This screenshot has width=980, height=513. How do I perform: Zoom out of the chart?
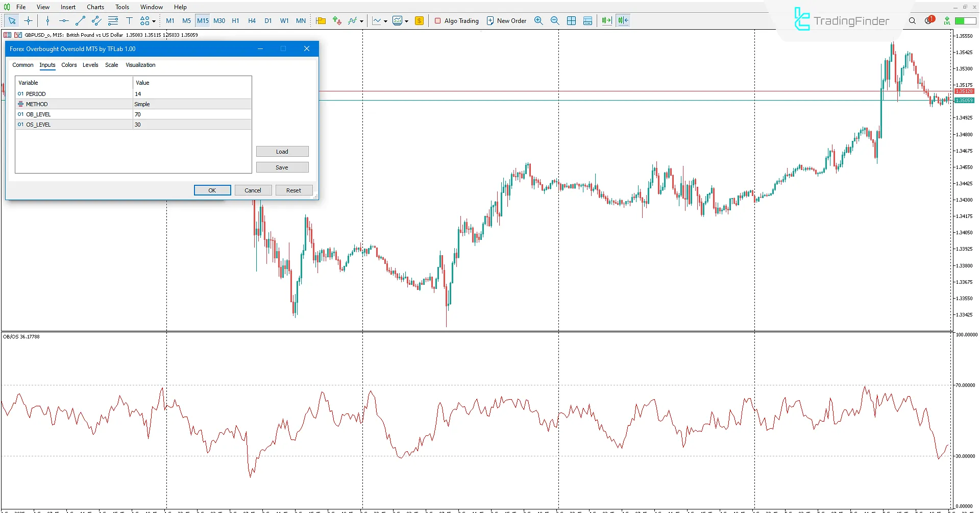[555, 21]
